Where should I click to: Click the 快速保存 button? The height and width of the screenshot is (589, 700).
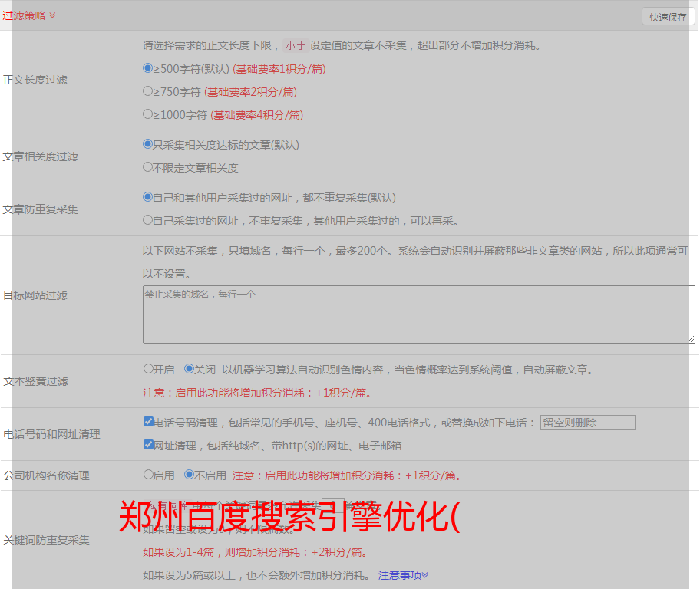click(x=668, y=17)
